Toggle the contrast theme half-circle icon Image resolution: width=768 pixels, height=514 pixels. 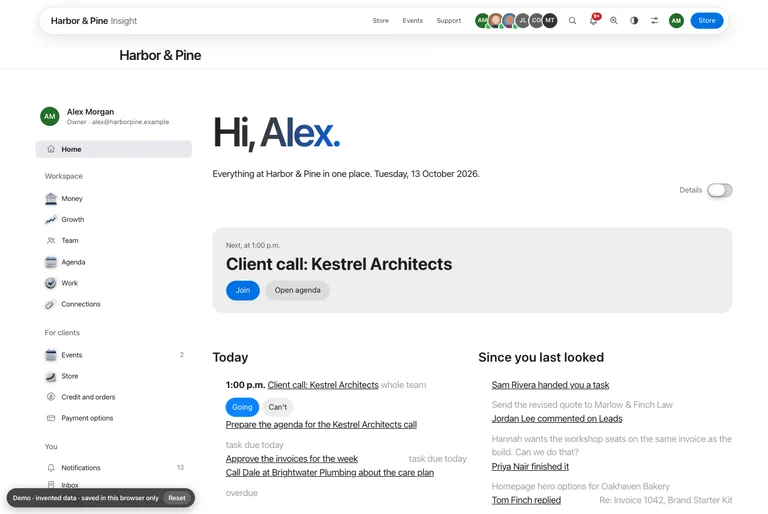click(x=634, y=21)
